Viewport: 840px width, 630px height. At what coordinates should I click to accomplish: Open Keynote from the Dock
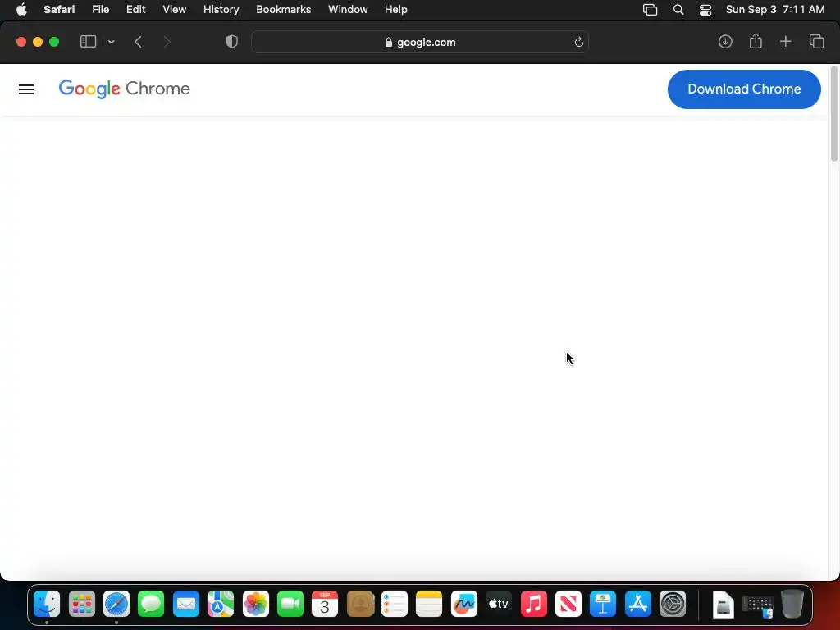click(x=603, y=605)
